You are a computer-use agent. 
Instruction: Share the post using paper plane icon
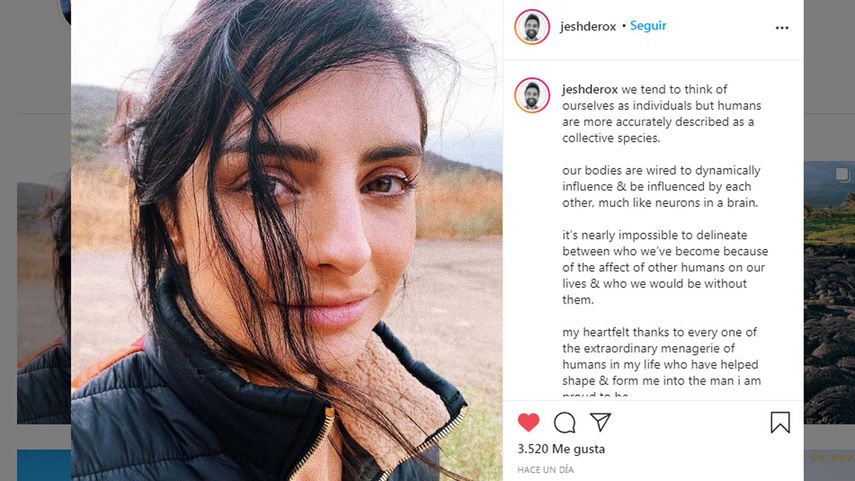600,422
